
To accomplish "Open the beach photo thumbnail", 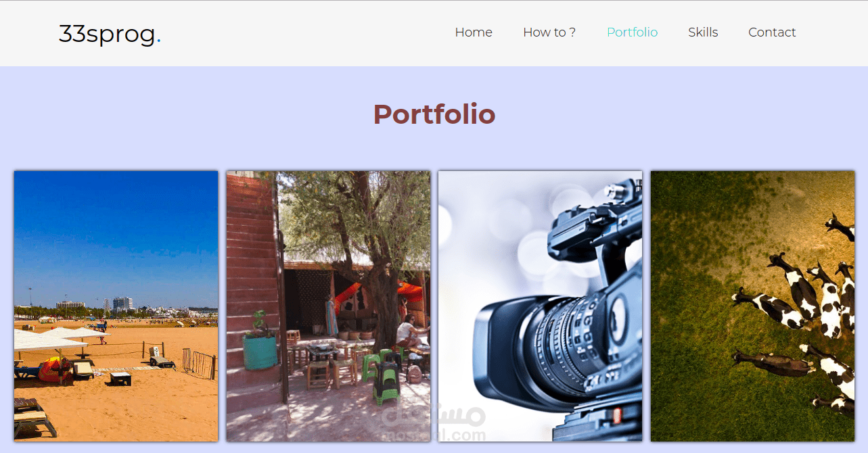I will 116,306.
